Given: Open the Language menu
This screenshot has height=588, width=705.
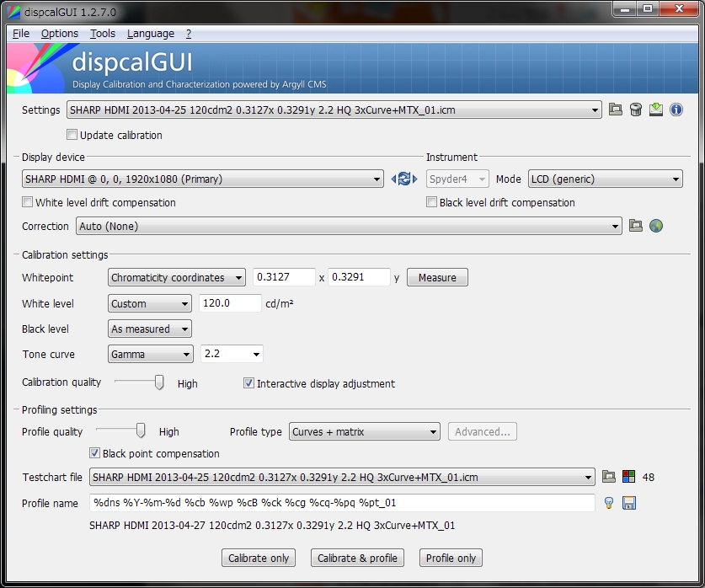Looking at the screenshot, I should (x=151, y=33).
